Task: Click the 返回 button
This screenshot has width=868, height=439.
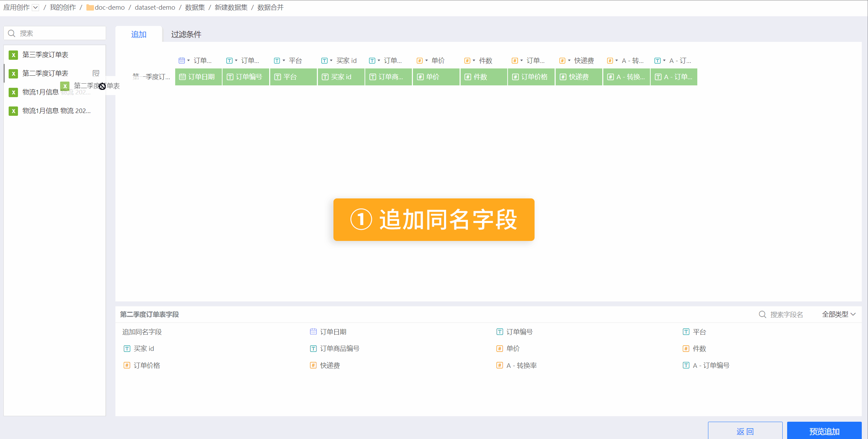Action: [745, 431]
